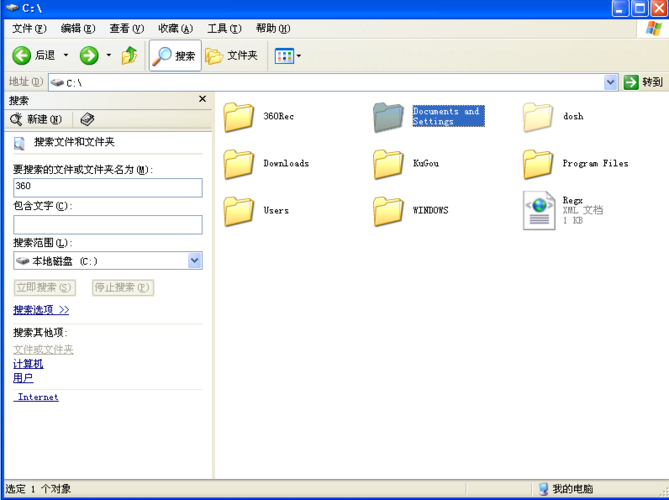Viewport: 669px width, 500px height.
Task: Click the green Back arrow icon
Action: (x=21, y=55)
